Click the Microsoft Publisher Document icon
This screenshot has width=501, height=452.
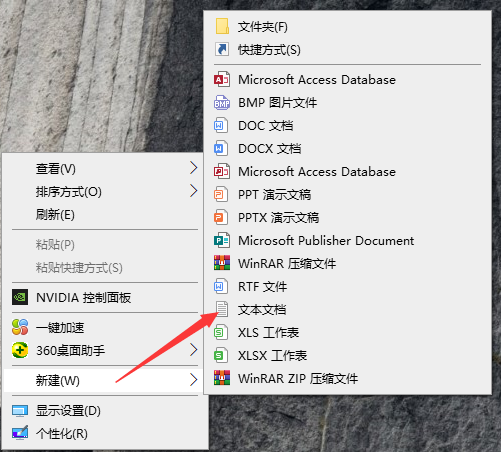point(222,240)
